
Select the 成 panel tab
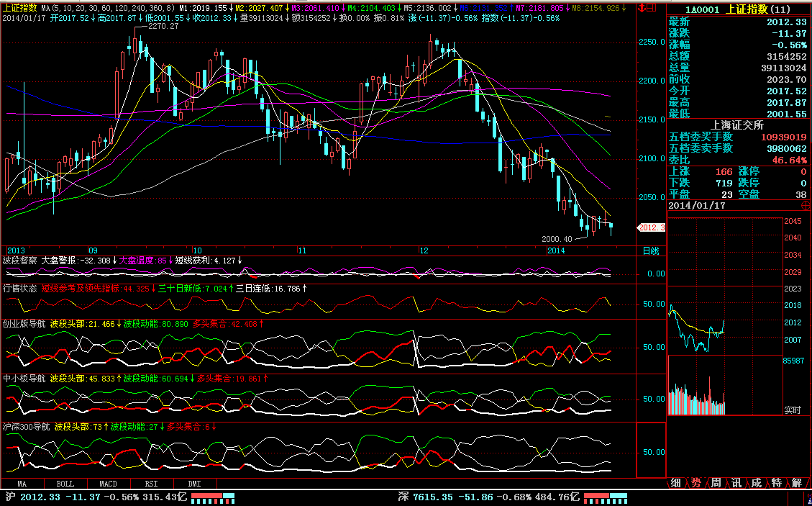[x=757, y=483]
